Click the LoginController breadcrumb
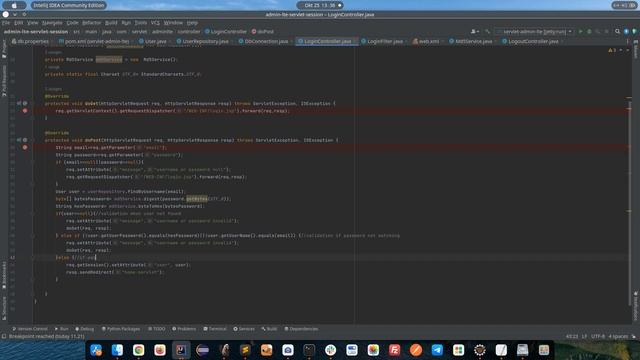The image size is (640, 360). (226, 31)
